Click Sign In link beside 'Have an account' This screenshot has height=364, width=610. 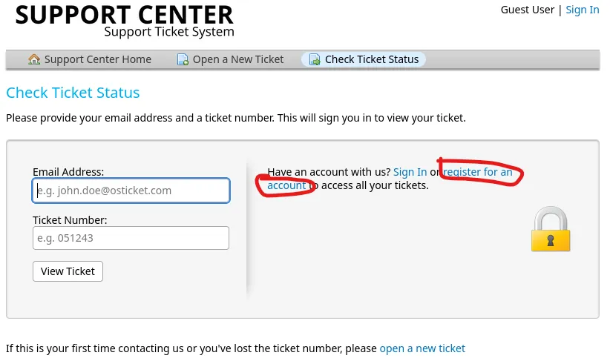tap(410, 172)
